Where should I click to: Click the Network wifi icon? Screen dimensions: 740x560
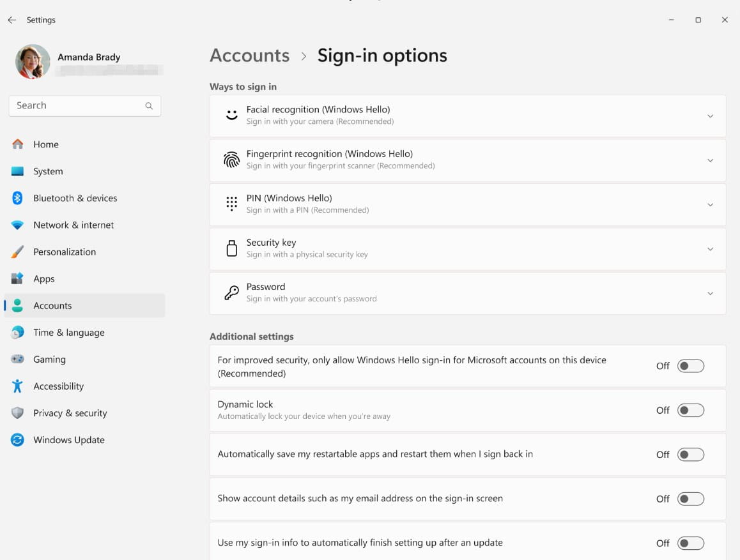coord(17,225)
